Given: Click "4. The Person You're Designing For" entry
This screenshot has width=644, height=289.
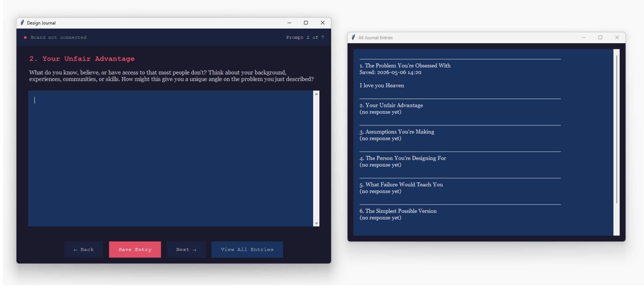Looking at the screenshot, I should [x=402, y=158].
